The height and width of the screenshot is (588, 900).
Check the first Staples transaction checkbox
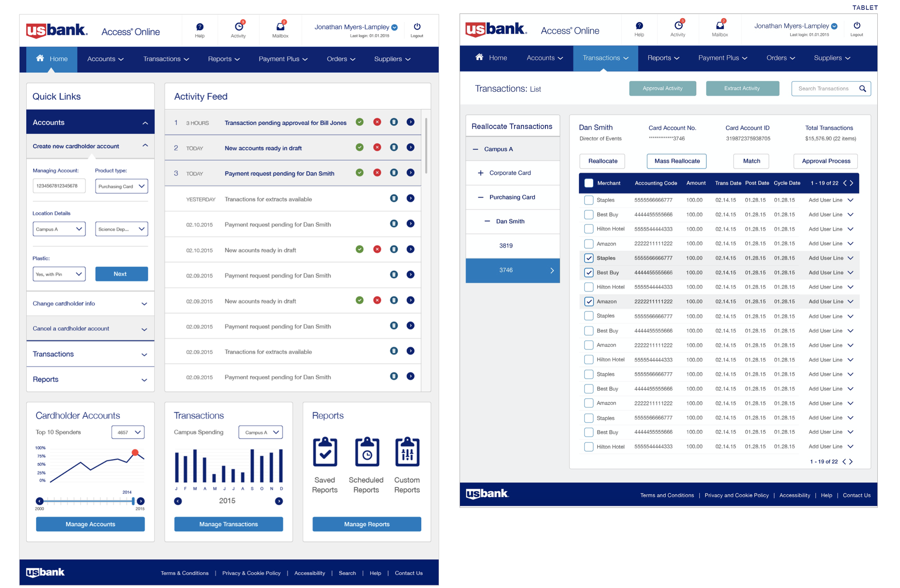point(589,200)
